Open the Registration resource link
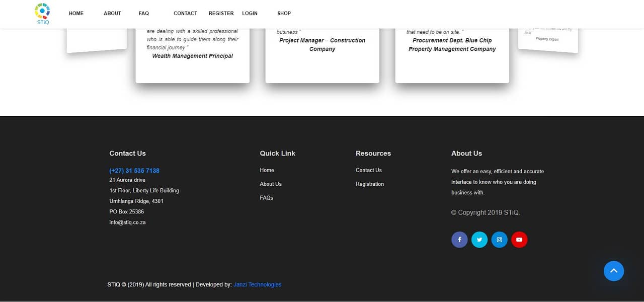644x302 pixels. [x=369, y=184]
